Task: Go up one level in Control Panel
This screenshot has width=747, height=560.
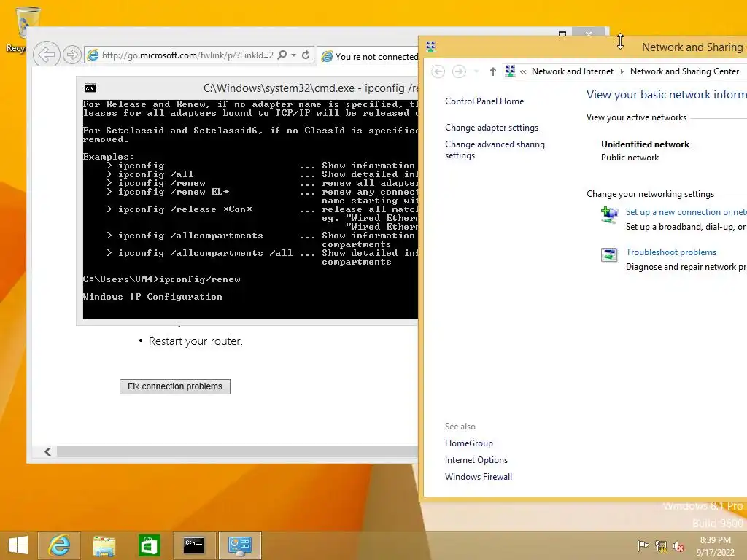Action: (492, 71)
